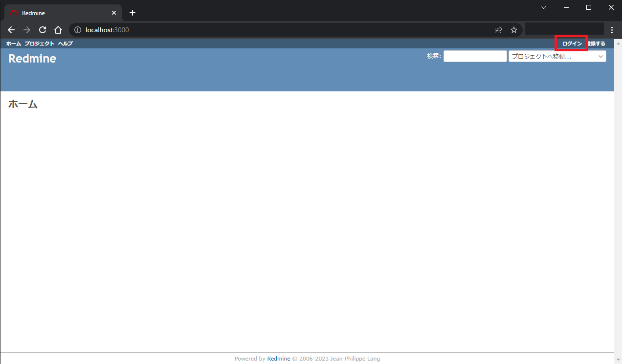Viewport: 622px width, 364px height.
Task: Click the 検索 search input field
Action: tap(474, 56)
